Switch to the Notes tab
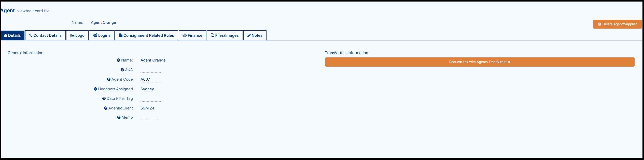 tap(255, 35)
